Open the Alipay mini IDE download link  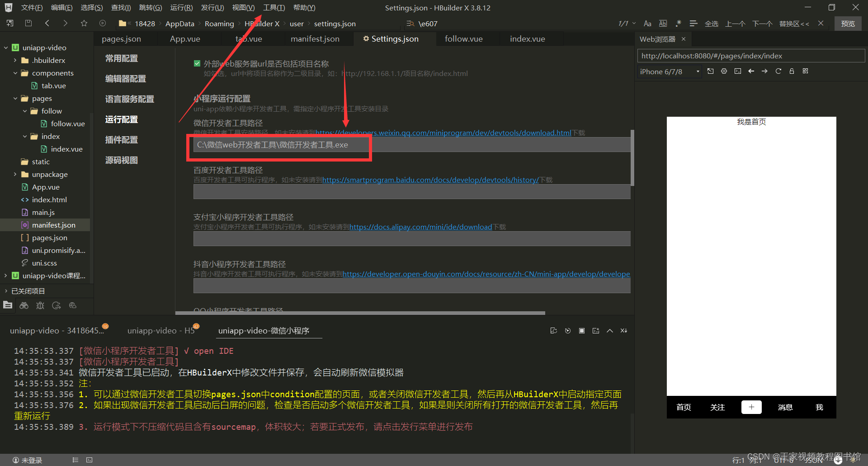pos(420,227)
